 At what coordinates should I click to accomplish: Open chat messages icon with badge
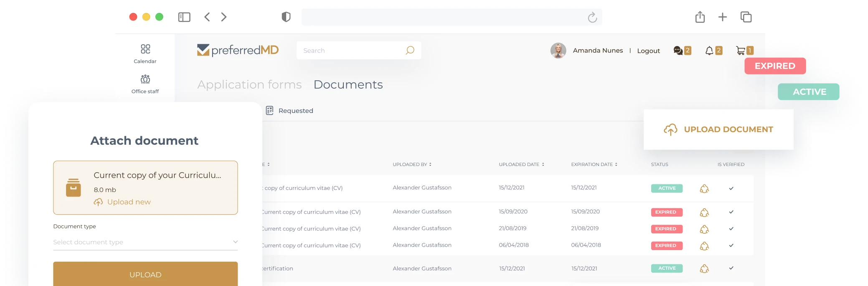[678, 51]
